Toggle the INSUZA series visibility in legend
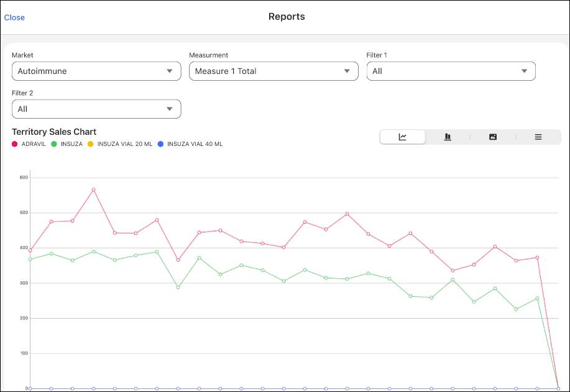570x392 pixels. 65,144
